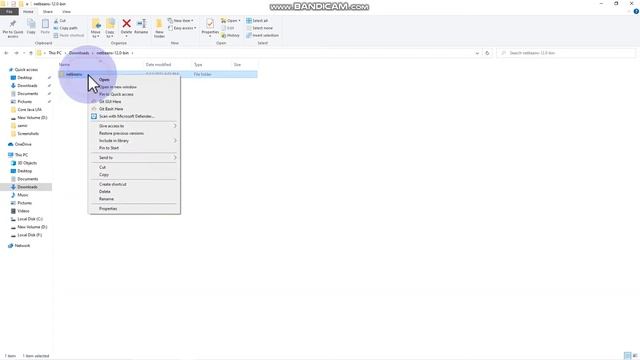The height and width of the screenshot is (360, 640).
Task: Sort by Date modified column header
Action: tap(158, 64)
